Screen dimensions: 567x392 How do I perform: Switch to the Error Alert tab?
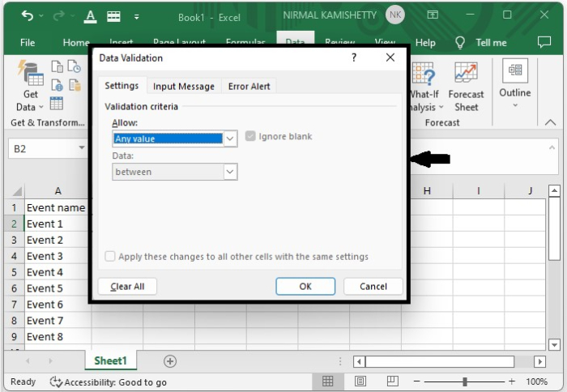[249, 87]
